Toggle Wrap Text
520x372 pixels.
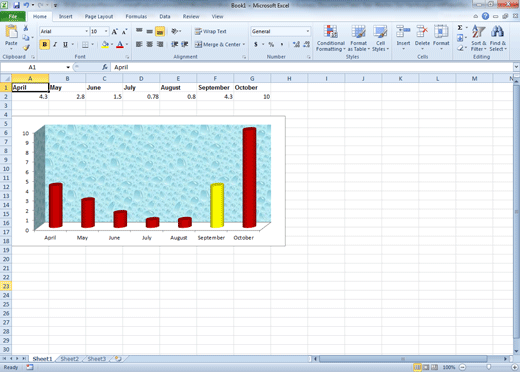[x=211, y=31]
